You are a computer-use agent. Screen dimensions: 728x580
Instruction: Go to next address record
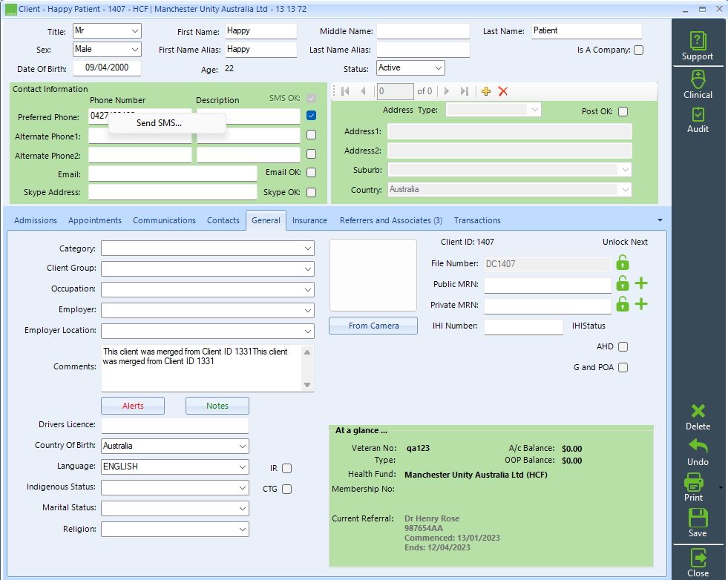[x=447, y=91]
